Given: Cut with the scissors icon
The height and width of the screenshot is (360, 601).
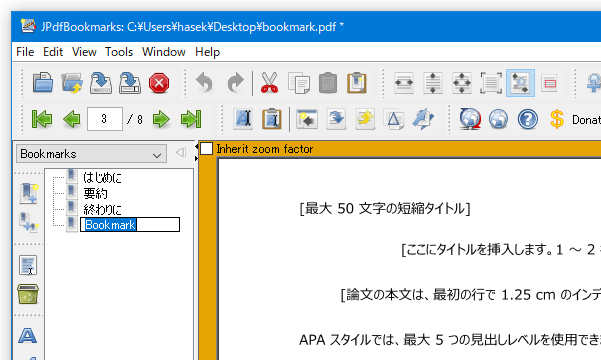Looking at the screenshot, I should coord(269,83).
